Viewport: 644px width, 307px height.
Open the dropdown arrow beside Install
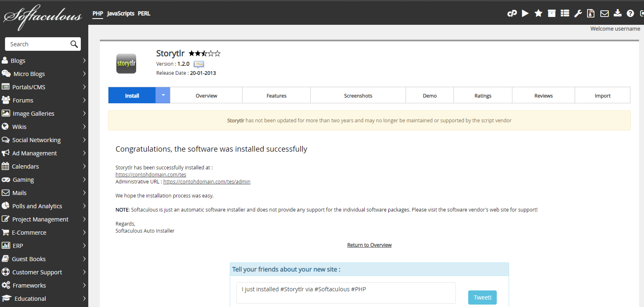tap(163, 95)
